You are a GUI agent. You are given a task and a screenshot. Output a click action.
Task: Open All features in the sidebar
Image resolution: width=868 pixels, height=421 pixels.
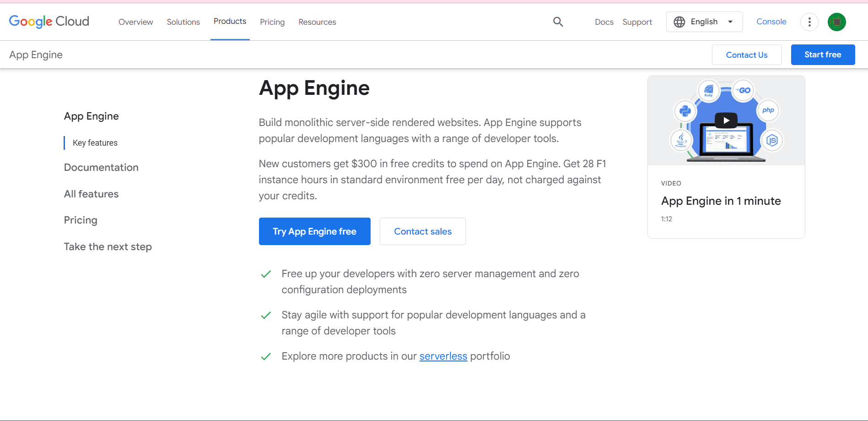tap(91, 194)
